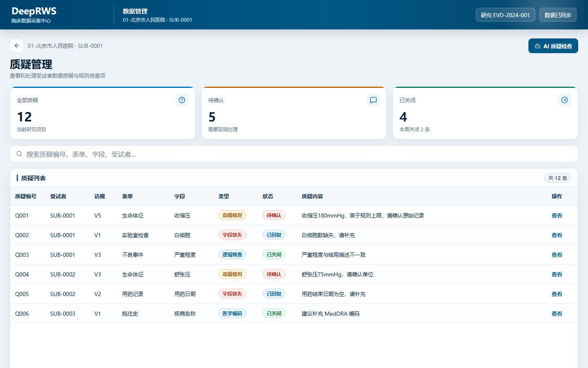
Task: Click the chat bubble icon in 待确认 card
Action: coord(373,100)
